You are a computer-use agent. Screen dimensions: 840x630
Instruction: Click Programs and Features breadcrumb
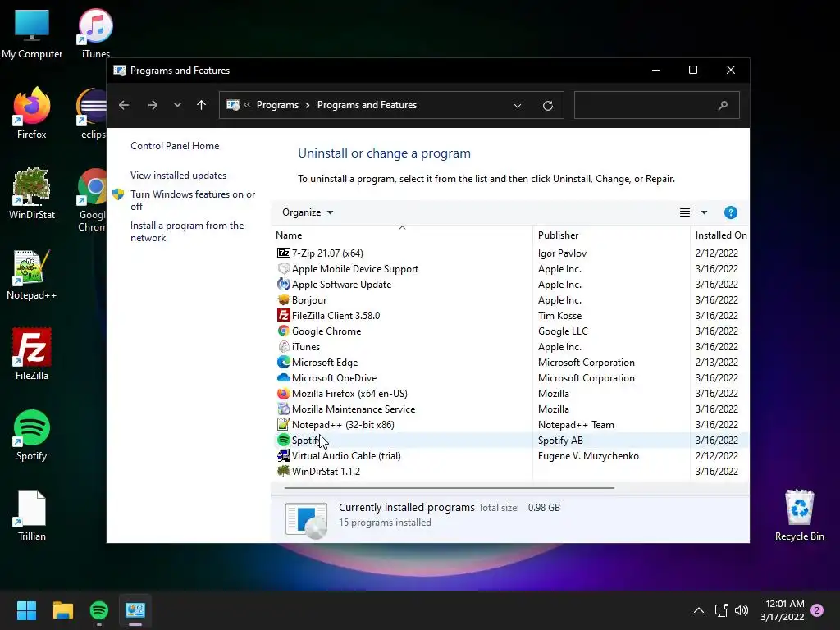coord(367,105)
